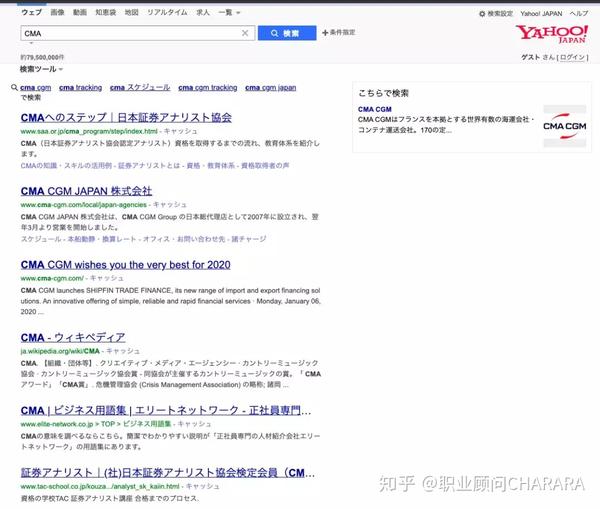
Task: Open cached copy of the tac-school.co.jp result
Action: (x=202, y=486)
